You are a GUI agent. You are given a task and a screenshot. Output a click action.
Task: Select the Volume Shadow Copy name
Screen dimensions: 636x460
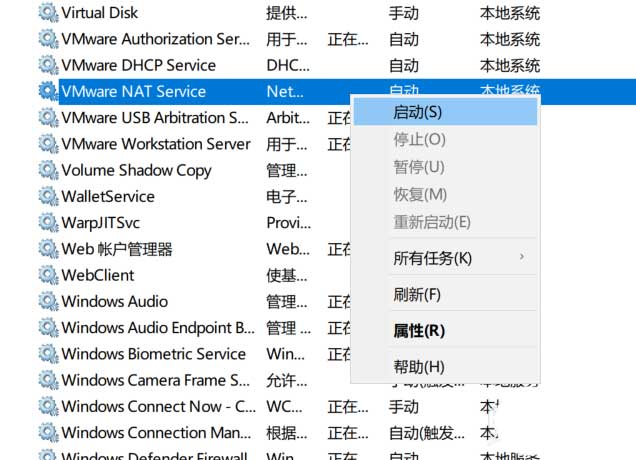136,170
